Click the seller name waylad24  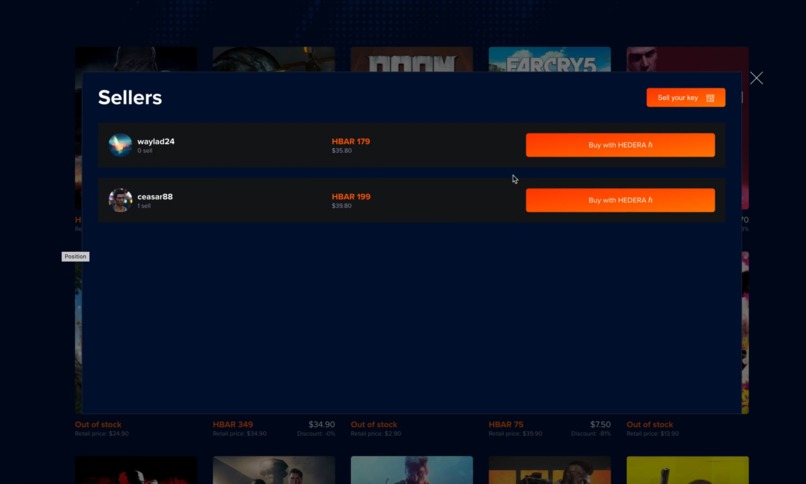(156, 141)
